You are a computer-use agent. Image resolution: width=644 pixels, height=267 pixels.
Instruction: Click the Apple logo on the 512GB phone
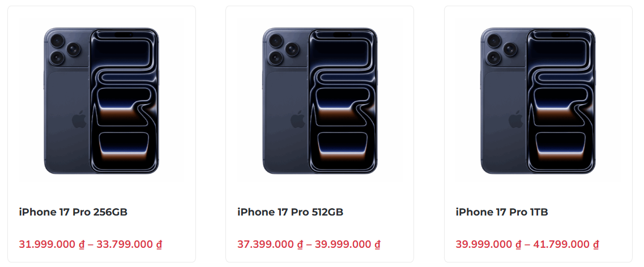click(297, 120)
